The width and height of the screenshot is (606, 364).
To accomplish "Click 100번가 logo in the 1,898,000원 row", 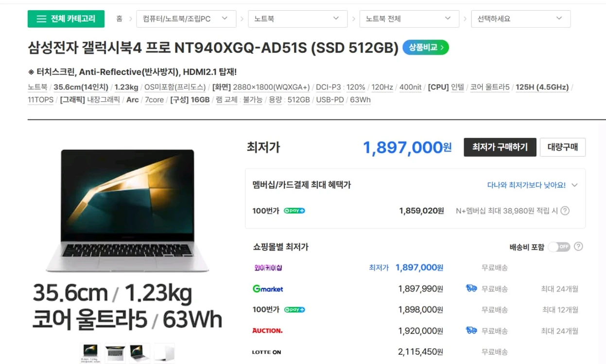I will click(x=266, y=310).
